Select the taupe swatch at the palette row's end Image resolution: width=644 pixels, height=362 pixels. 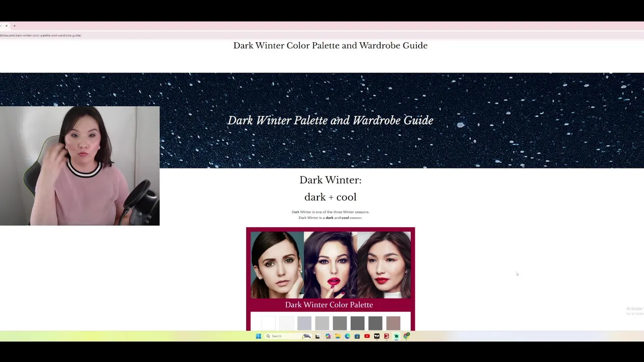coord(393,323)
